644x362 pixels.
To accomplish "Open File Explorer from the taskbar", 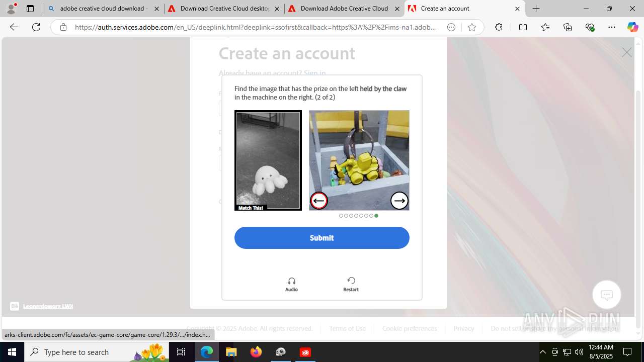I will coord(231,352).
